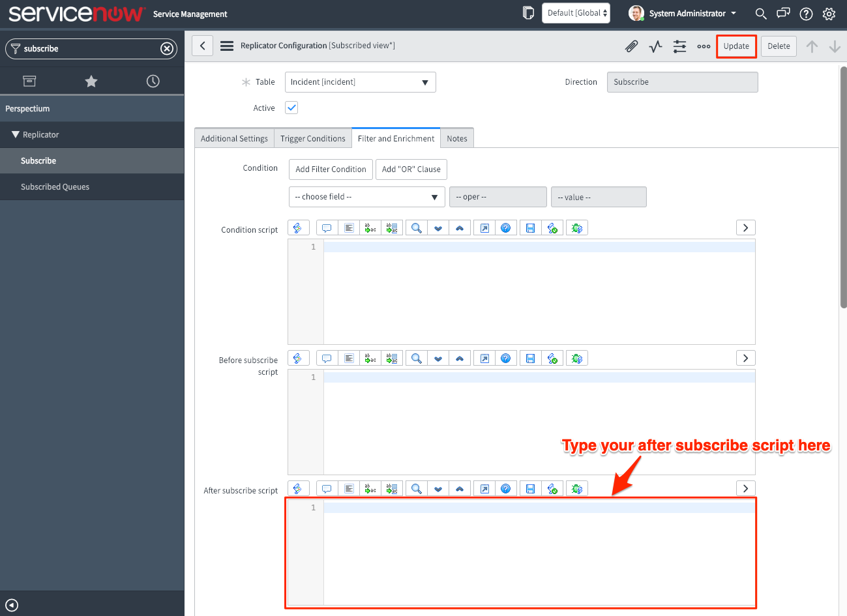This screenshot has height=616, width=847.
Task: Click into After subscribe script editor
Action: (x=522, y=553)
